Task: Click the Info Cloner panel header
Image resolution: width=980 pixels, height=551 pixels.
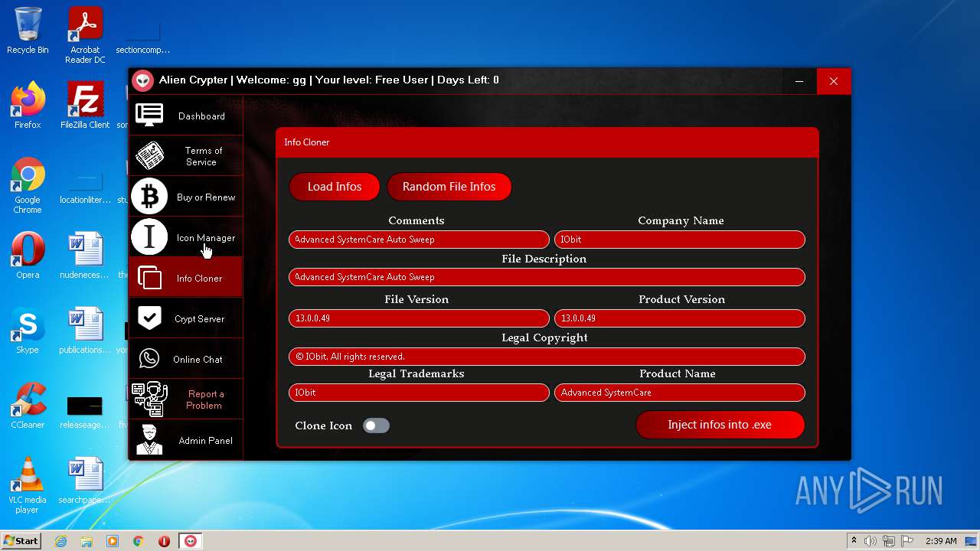Action: 547,142
